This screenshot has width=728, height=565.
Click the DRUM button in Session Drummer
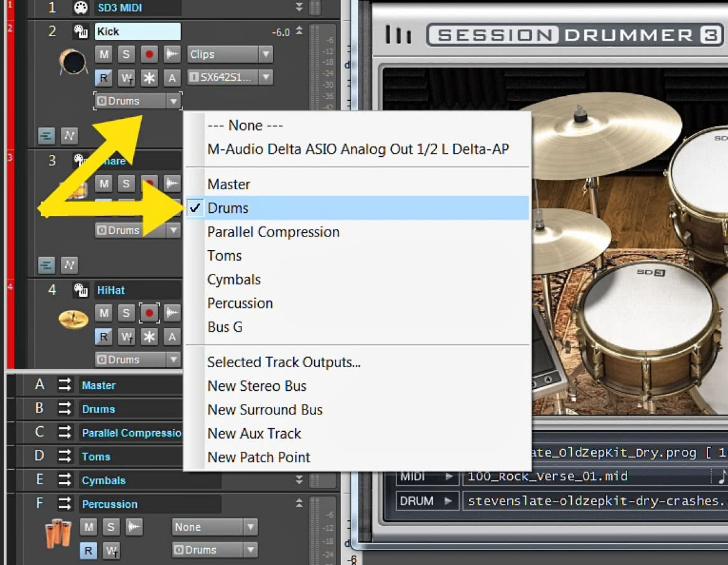click(x=426, y=501)
